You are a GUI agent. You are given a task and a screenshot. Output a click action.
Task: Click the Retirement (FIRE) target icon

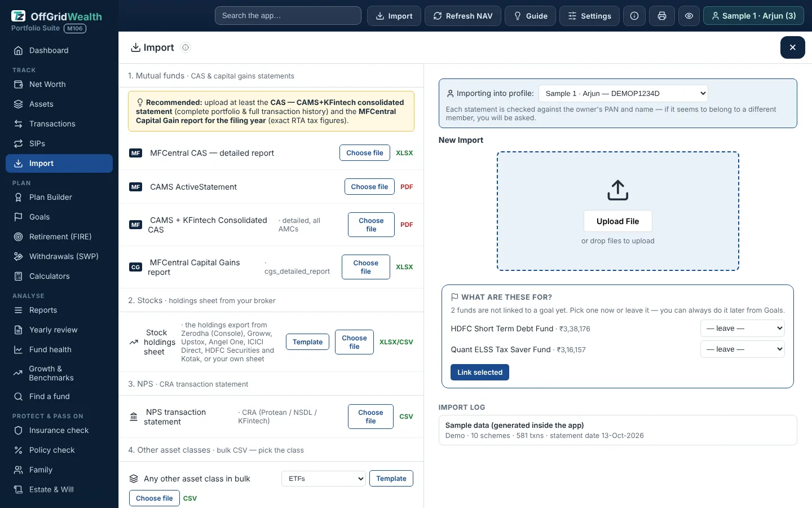pyautogui.click(x=19, y=237)
